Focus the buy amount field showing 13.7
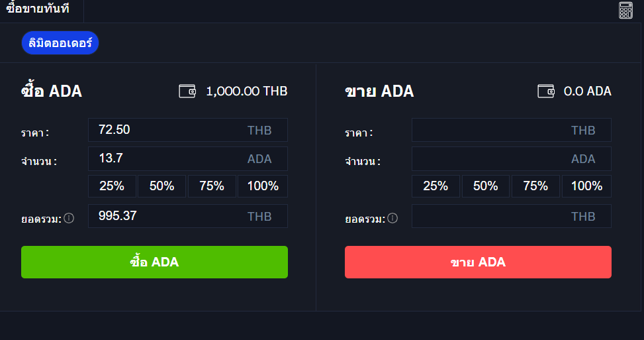 (x=188, y=158)
